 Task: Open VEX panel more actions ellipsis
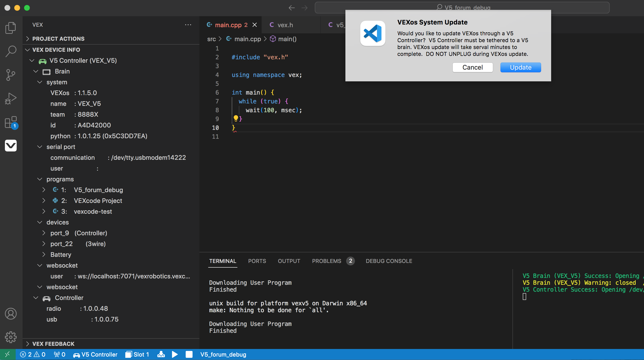188,25
